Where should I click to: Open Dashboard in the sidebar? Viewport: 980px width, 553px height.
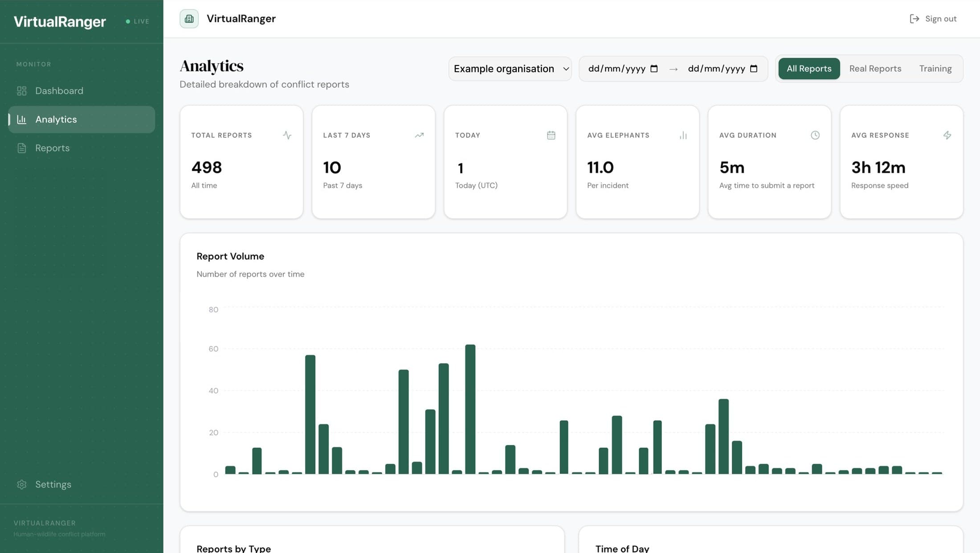click(x=82, y=91)
